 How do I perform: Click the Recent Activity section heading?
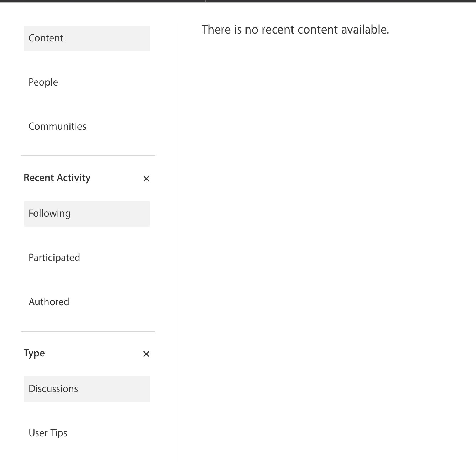57,178
